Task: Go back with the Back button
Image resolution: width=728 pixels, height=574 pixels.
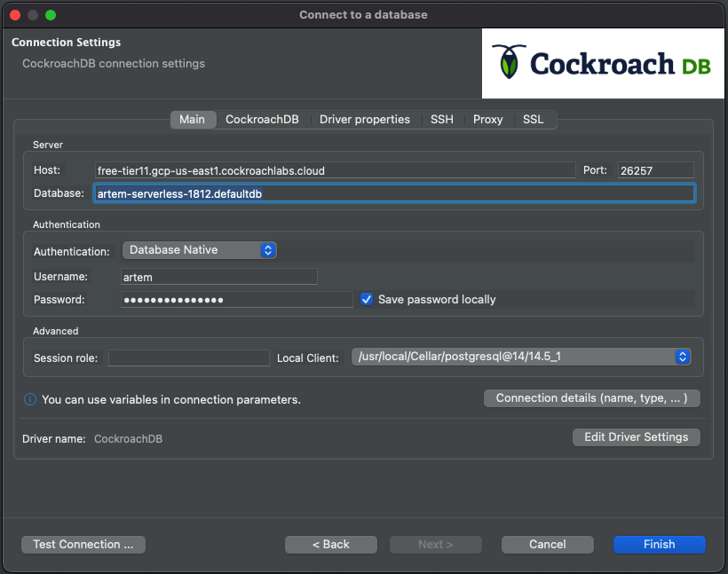Action: pyautogui.click(x=331, y=545)
